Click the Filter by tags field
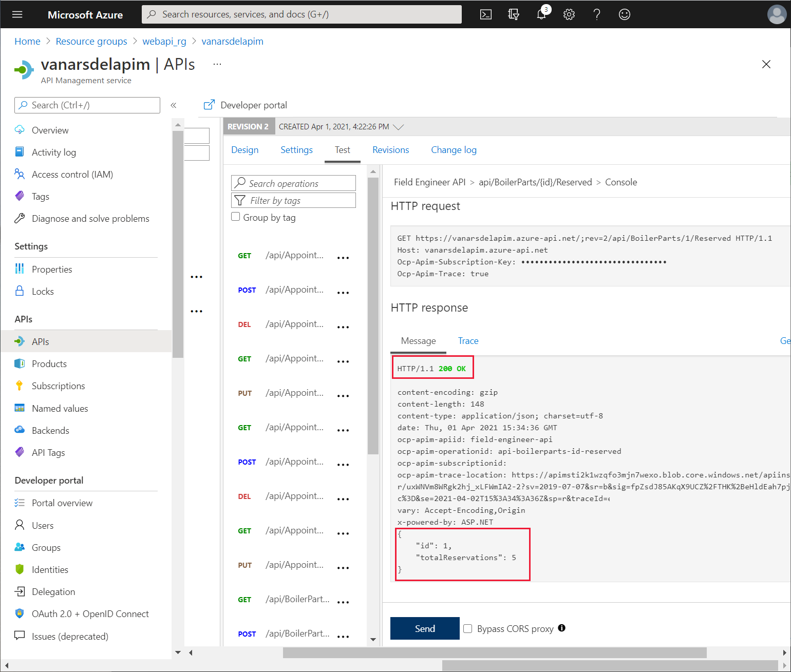This screenshot has height=672, width=791. coord(294,200)
